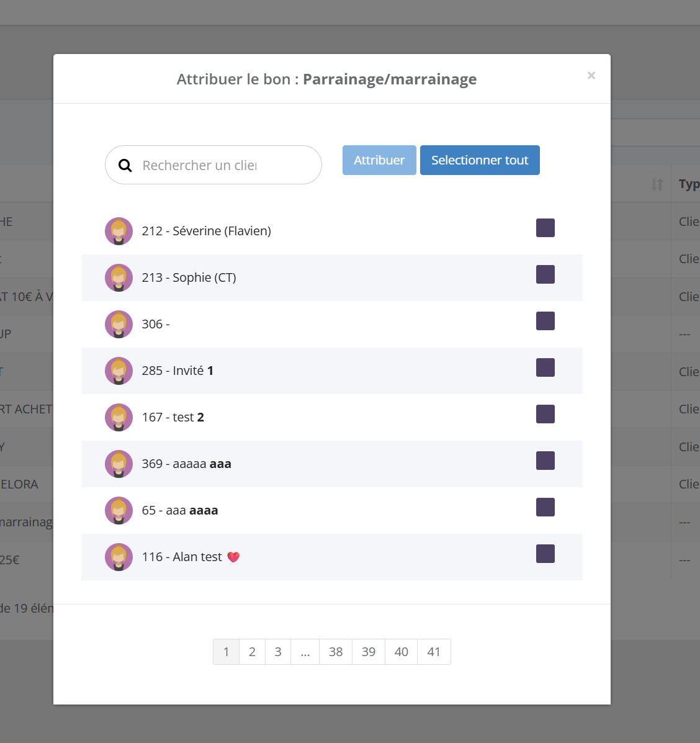Go to pagination page 39
Image resolution: width=700 pixels, height=743 pixels.
[x=369, y=652]
